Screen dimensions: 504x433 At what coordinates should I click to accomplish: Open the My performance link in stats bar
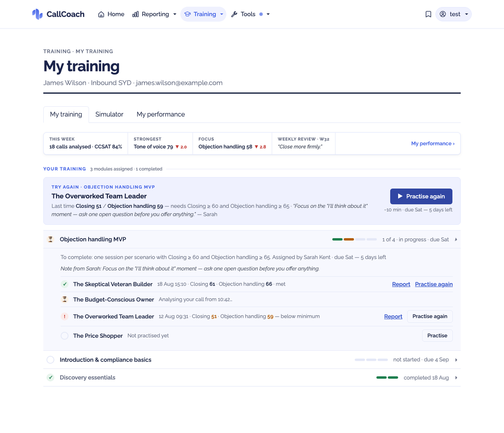(433, 144)
